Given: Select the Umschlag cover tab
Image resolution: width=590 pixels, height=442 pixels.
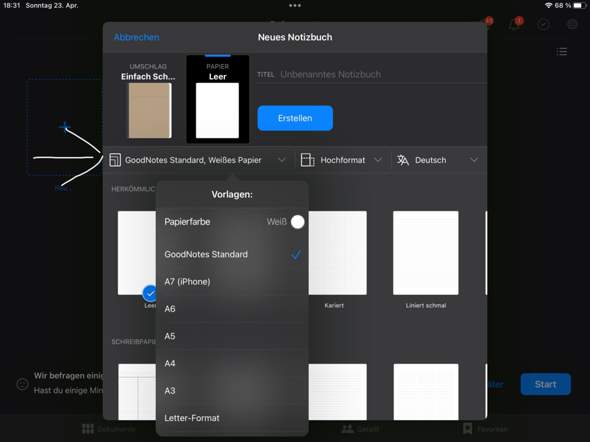Looking at the screenshot, I should coord(149,99).
